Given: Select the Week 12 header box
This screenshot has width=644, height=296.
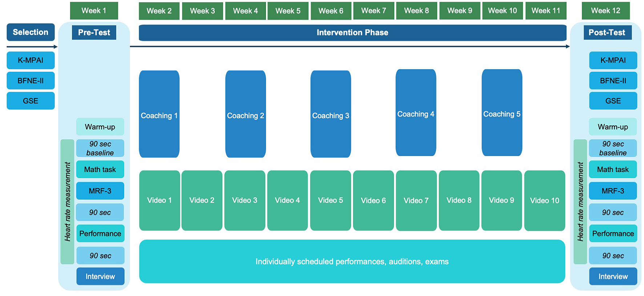Looking at the screenshot, I should (x=605, y=11).
